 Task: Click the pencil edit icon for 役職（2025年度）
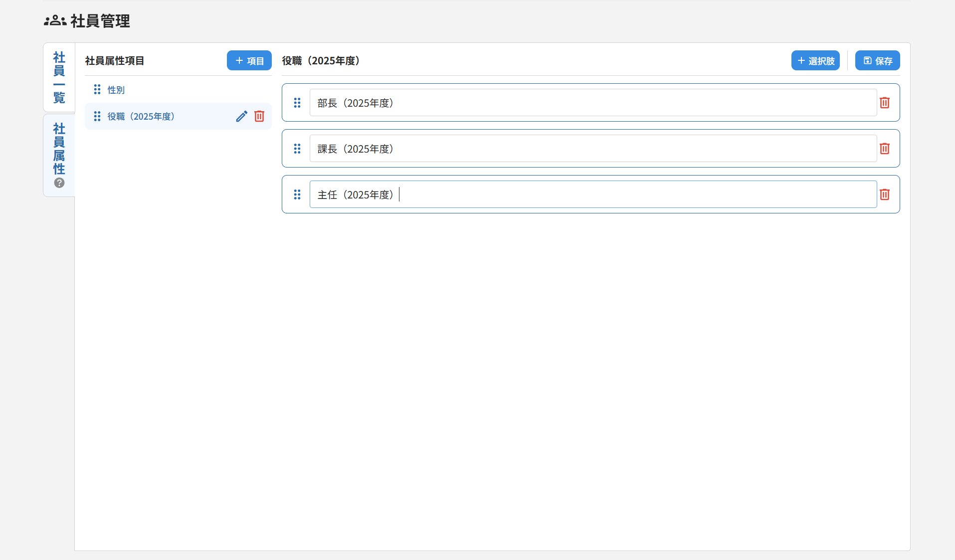coord(241,116)
